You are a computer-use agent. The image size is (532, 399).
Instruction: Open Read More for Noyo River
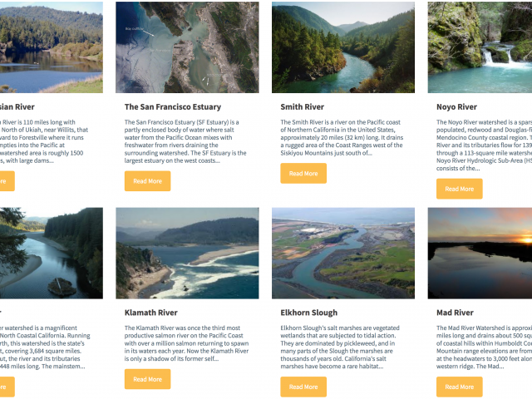(460, 189)
